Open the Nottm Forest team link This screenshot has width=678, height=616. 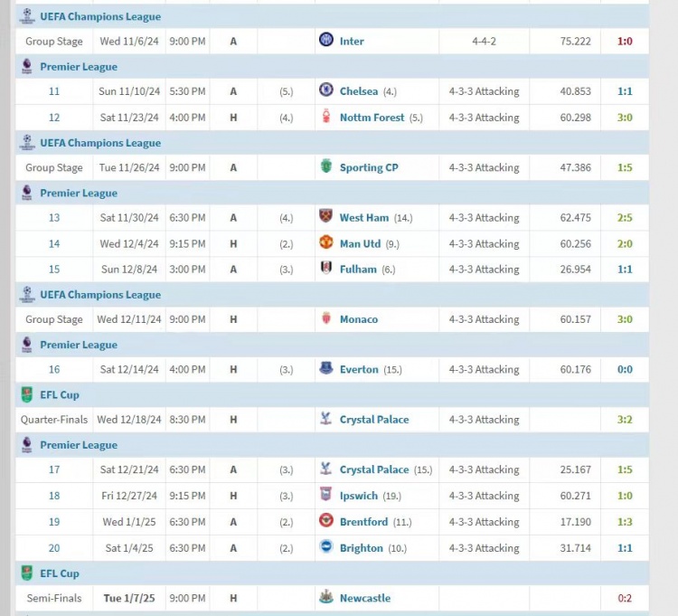click(372, 118)
